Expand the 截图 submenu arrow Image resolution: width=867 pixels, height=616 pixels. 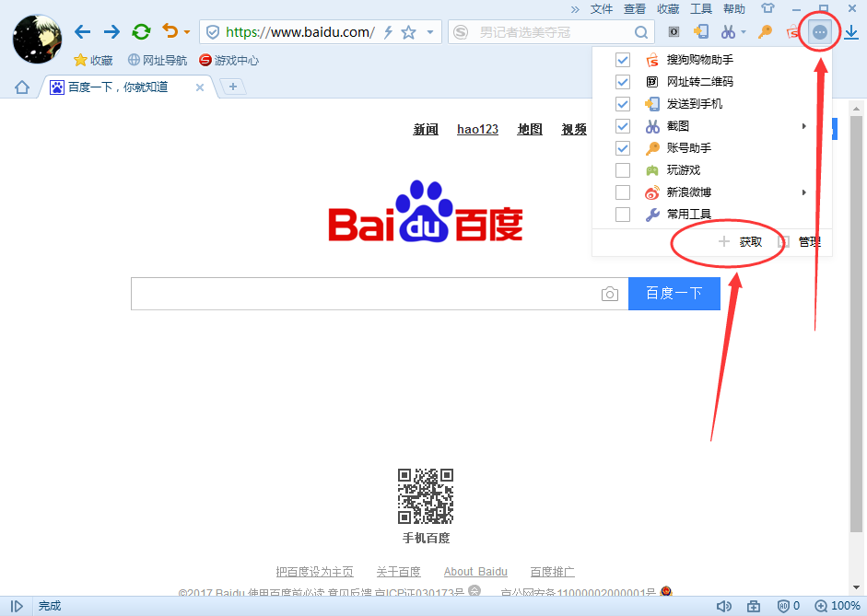click(x=804, y=126)
